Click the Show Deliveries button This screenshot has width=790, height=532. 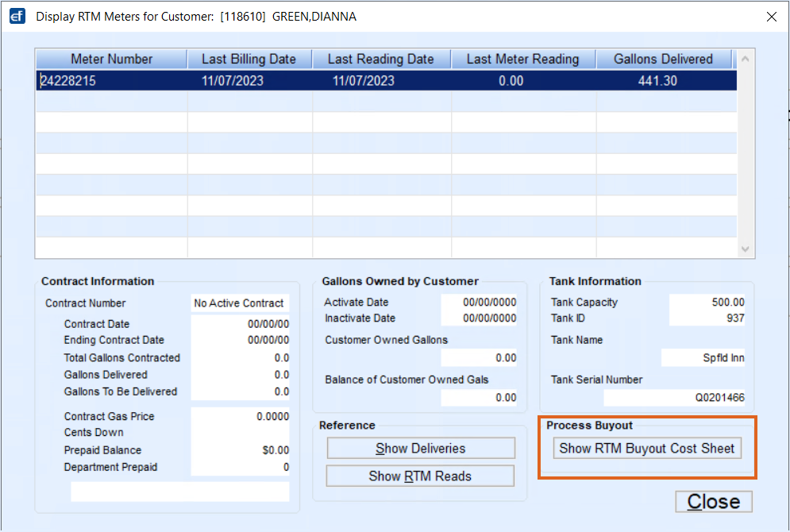pyautogui.click(x=420, y=448)
